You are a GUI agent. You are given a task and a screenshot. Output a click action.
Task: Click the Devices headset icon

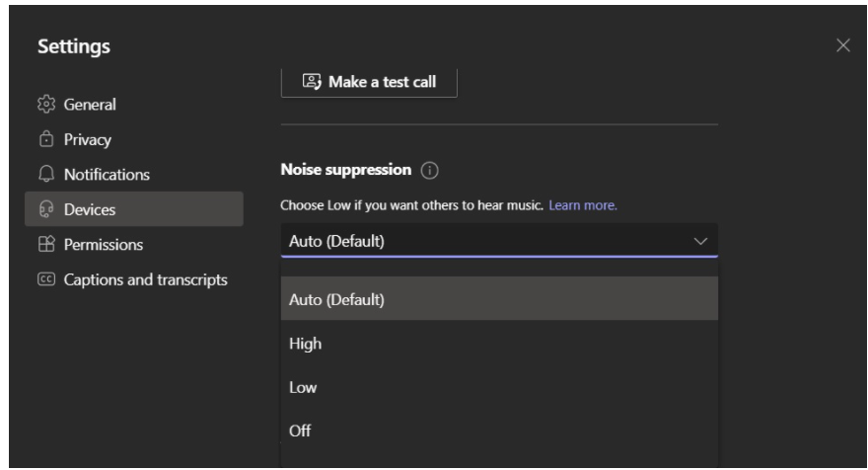pyautogui.click(x=46, y=209)
